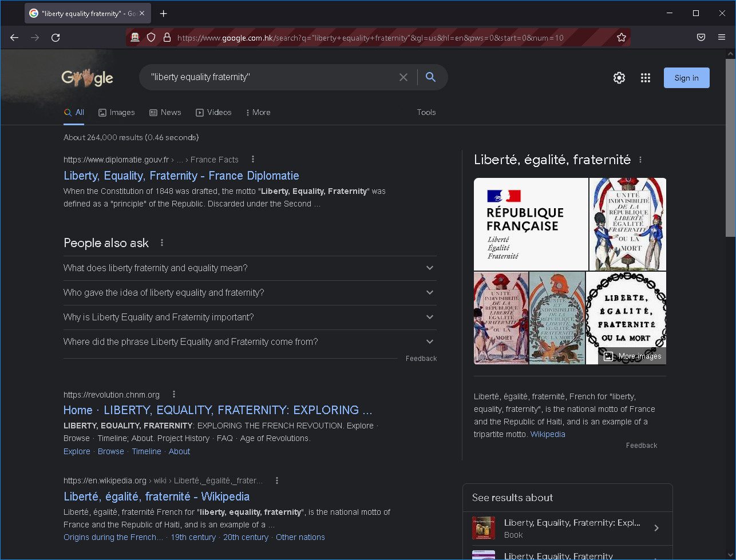Open the wreath-framed revolutionary poster thumbnail
Screen dimensions: 736x560
(x=557, y=318)
